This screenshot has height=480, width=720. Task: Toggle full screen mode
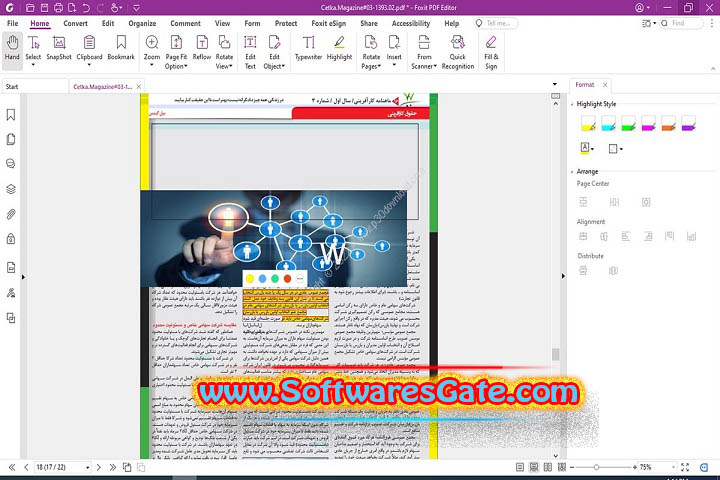685,467
